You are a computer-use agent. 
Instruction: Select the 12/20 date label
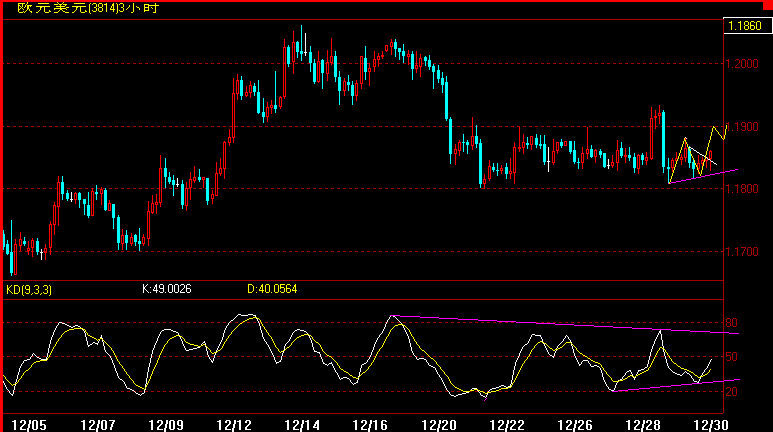click(439, 425)
